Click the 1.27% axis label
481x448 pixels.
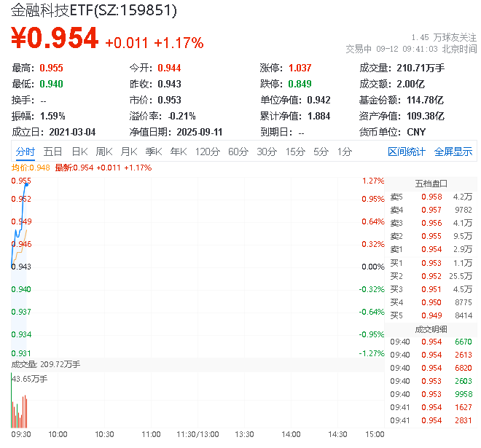coord(373,181)
